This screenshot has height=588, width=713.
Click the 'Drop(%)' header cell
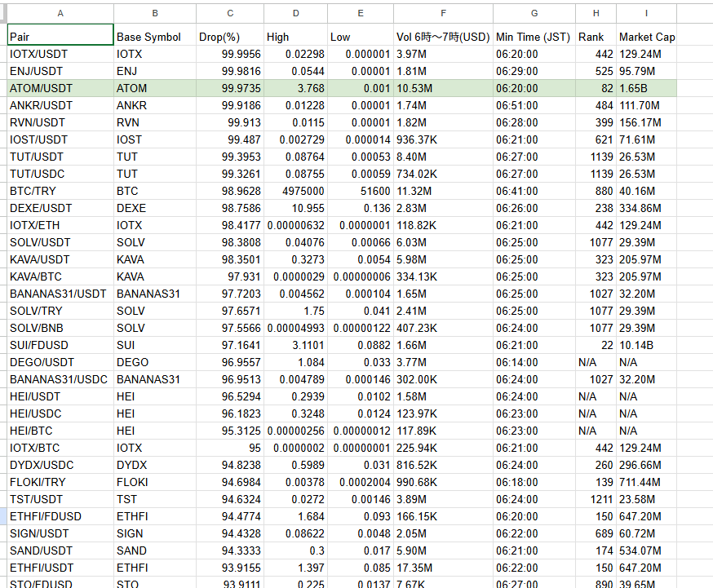point(230,34)
